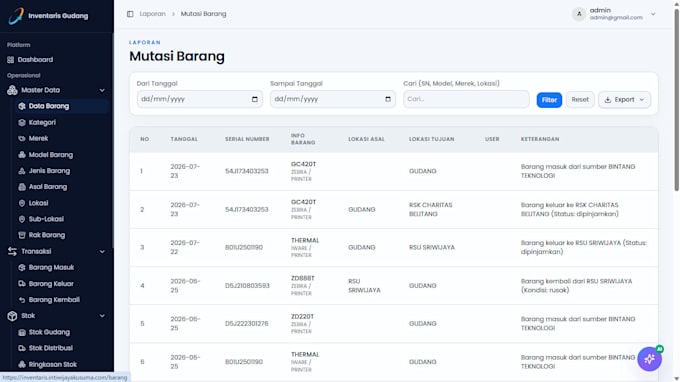Click the Reset button
The image size is (680, 382).
point(580,100)
